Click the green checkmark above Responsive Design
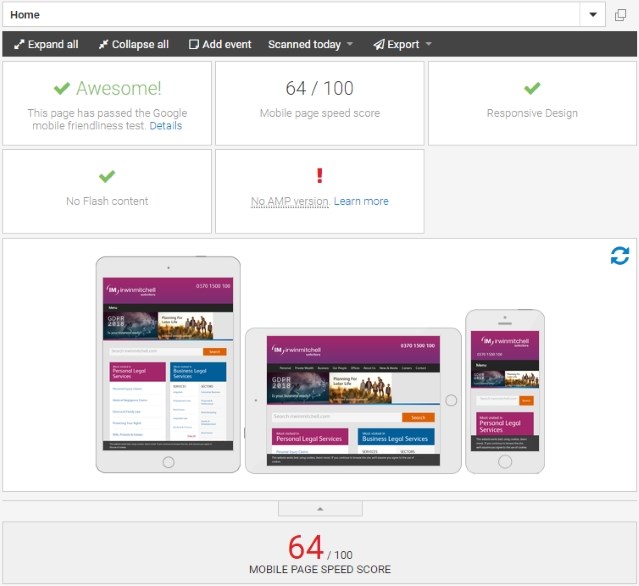 click(532, 88)
